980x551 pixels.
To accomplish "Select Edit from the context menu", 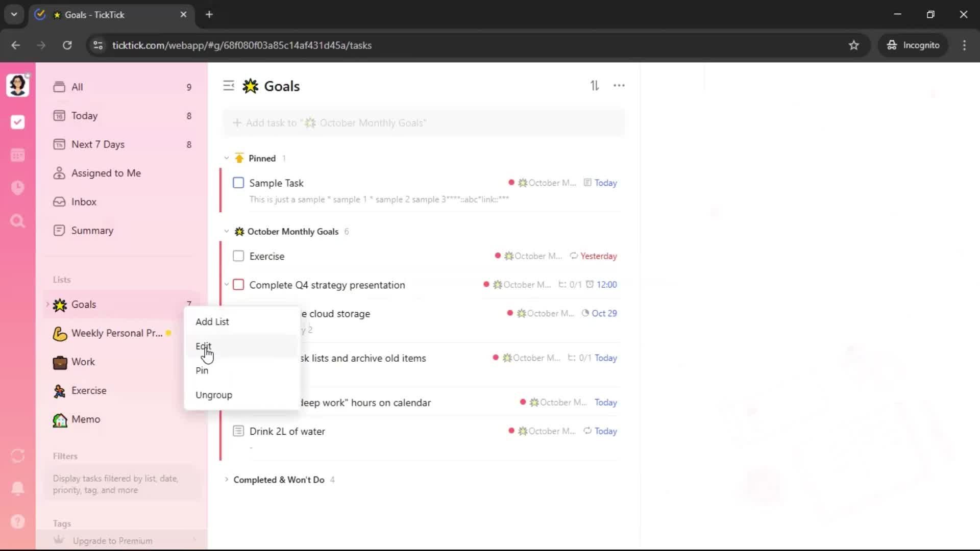I will (203, 346).
